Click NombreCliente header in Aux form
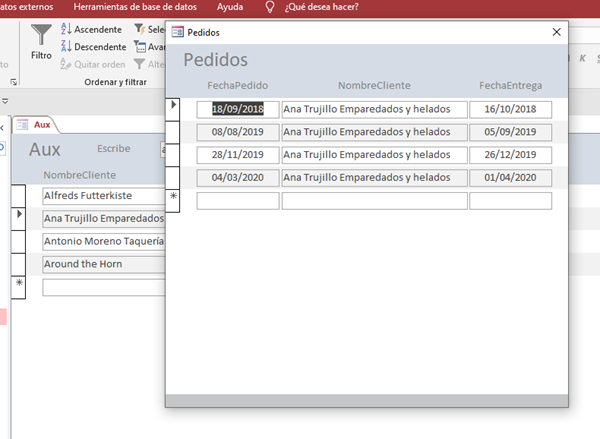Screen dimensions: 600x439 click(80, 175)
